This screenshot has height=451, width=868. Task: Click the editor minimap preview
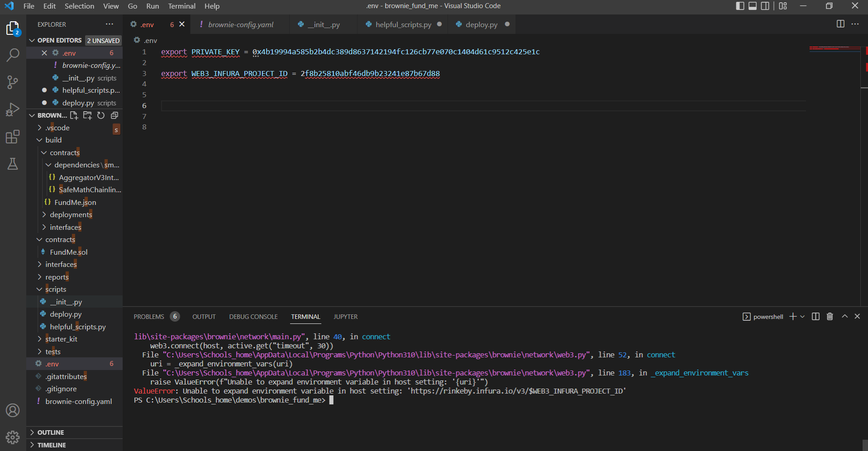(835, 49)
